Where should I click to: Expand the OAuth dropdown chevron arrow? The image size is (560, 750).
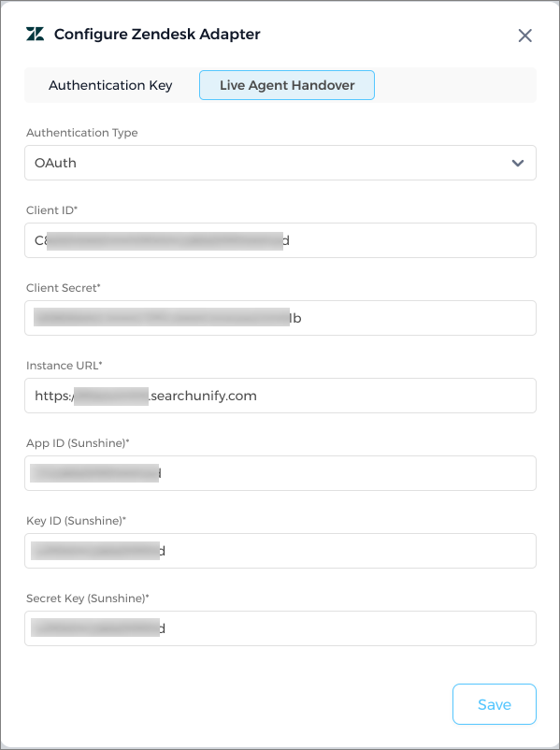517,163
